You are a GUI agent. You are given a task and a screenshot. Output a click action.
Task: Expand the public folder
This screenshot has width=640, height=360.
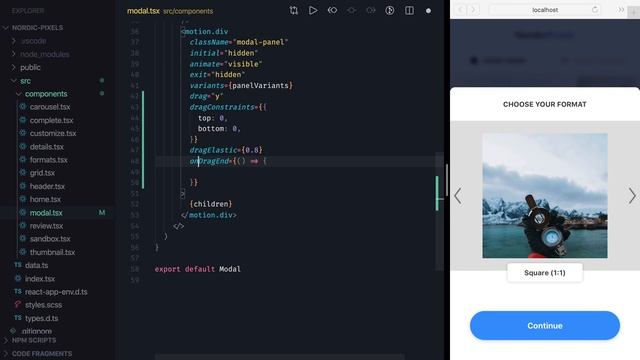[x=13, y=67]
